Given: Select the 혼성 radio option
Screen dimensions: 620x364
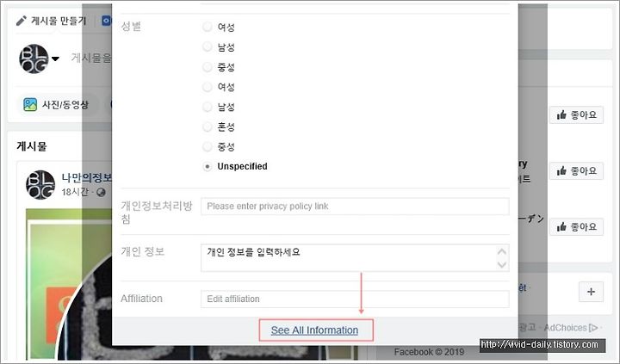Looking at the screenshot, I should pos(208,126).
